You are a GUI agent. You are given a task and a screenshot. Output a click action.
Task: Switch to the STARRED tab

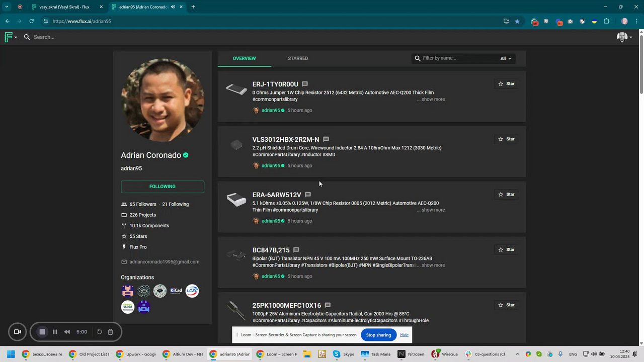pyautogui.click(x=298, y=58)
